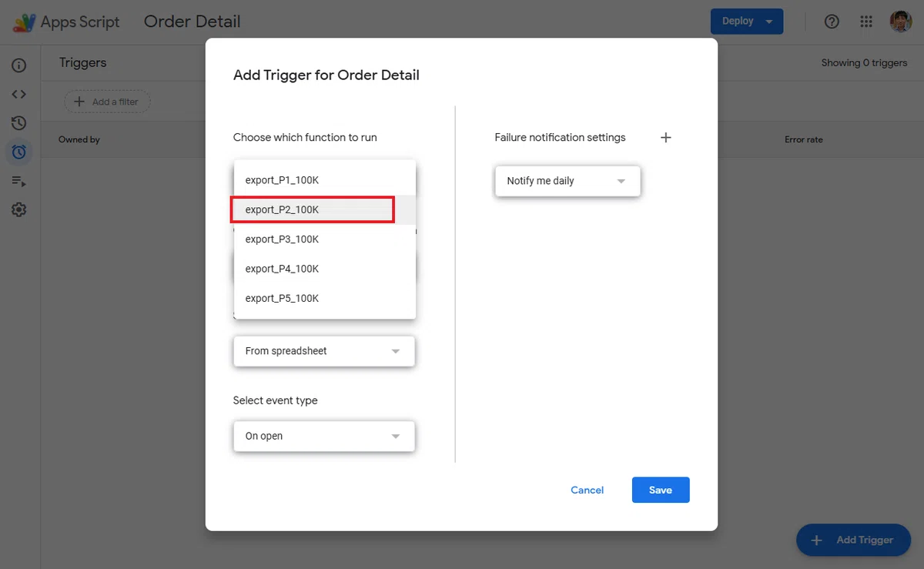Click the Order Detail project title
Image resolution: width=924 pixels, height=569 pixels.
click(192, 22)
